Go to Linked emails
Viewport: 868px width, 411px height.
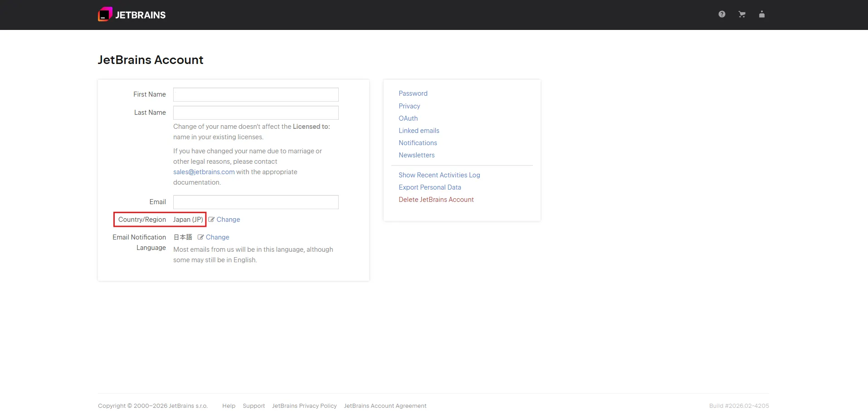point(419,131)
